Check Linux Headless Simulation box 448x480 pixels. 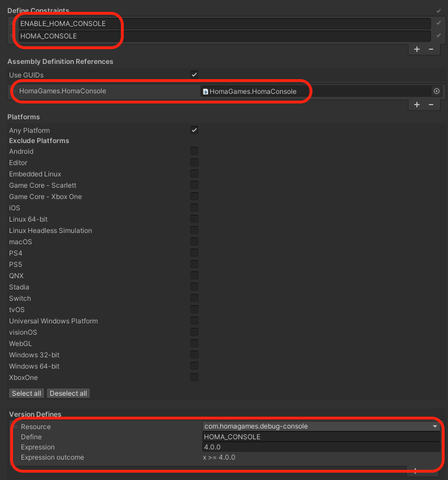pyautogui.click(x=194, y=230)
